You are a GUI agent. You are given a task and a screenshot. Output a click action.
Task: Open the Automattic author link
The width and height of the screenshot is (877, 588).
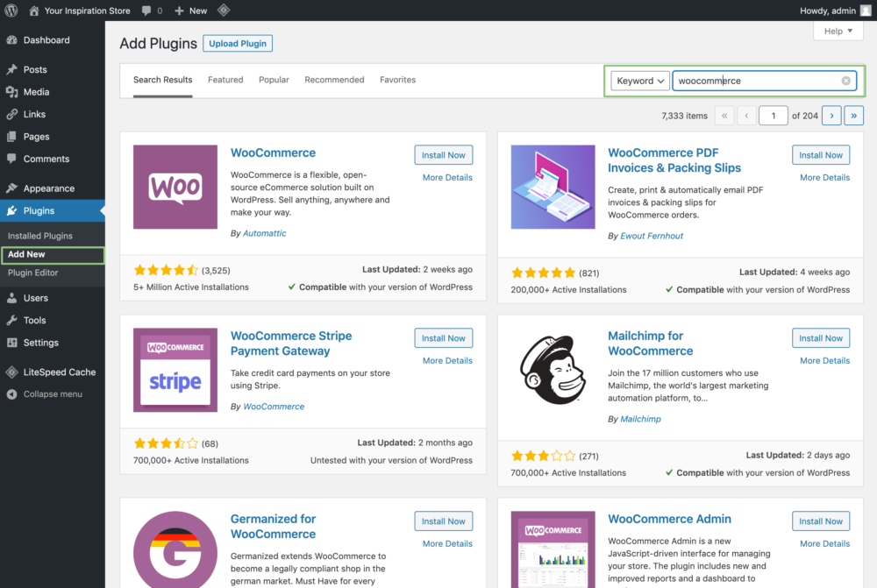265,233
